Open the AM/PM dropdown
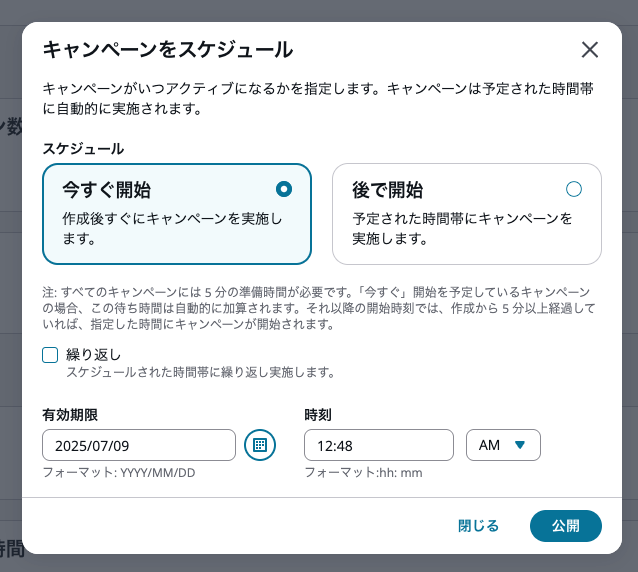 (503, 445)
